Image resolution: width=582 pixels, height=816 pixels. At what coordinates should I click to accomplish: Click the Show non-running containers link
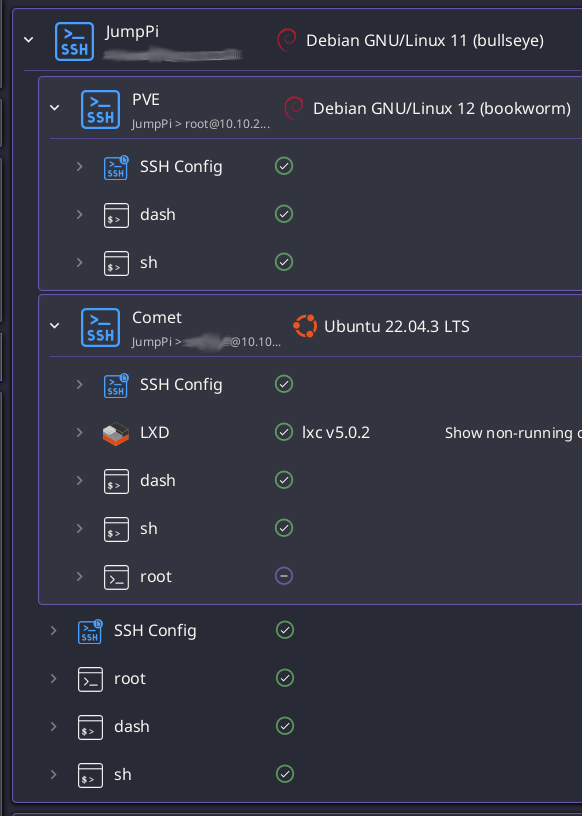click(513, 432)
